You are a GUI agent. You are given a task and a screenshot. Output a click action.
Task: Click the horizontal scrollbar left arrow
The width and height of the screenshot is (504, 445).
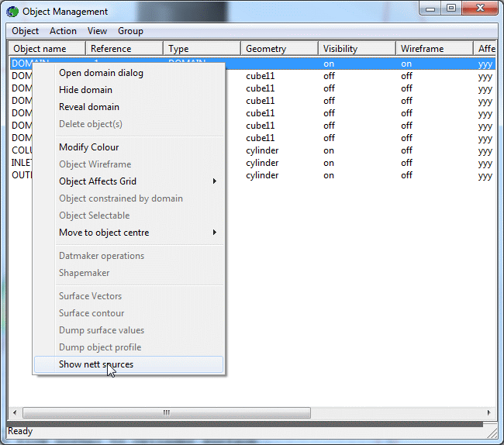(x=14, y=413)
